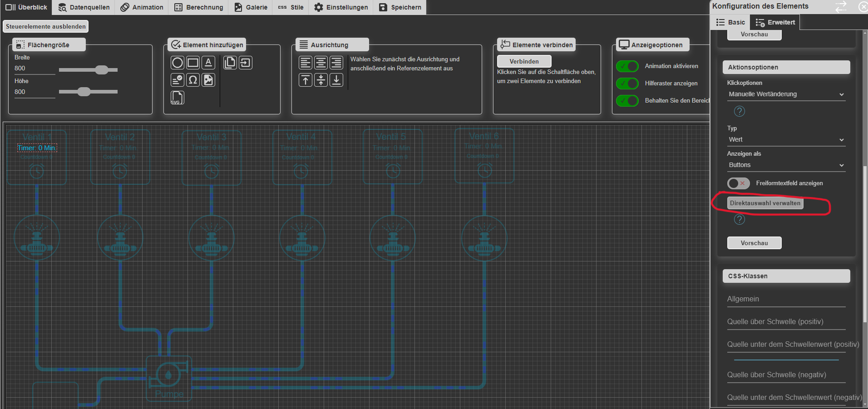Switch to the Basic configuration tab
This screenshot has height=409, width=868.
[x=730, y=22]
